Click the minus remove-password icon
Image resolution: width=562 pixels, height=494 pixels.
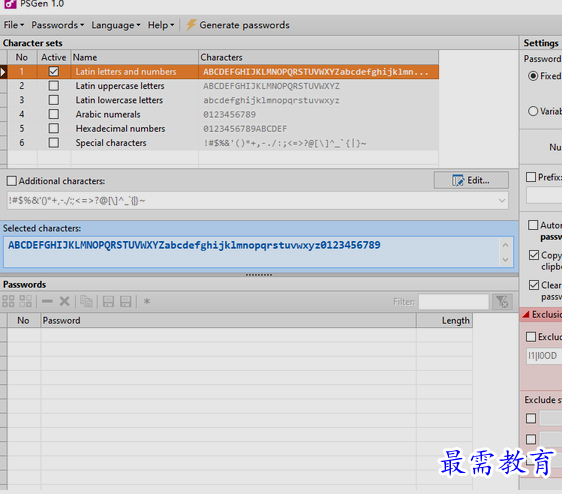tap(47, 301)
